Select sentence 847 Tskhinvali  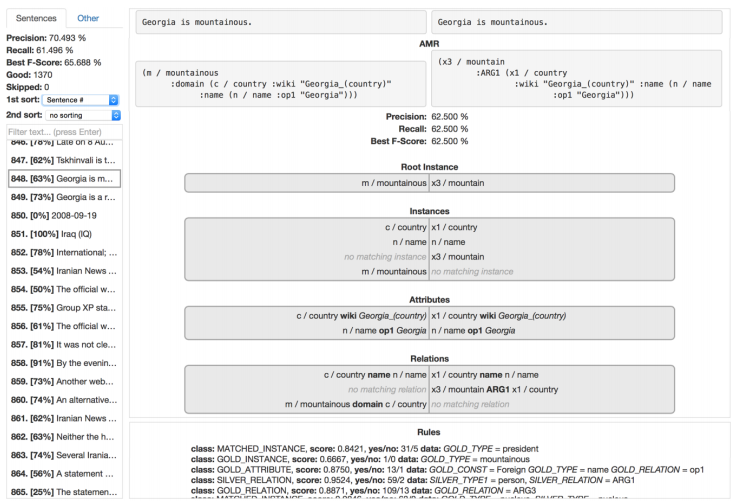[63, 160]
